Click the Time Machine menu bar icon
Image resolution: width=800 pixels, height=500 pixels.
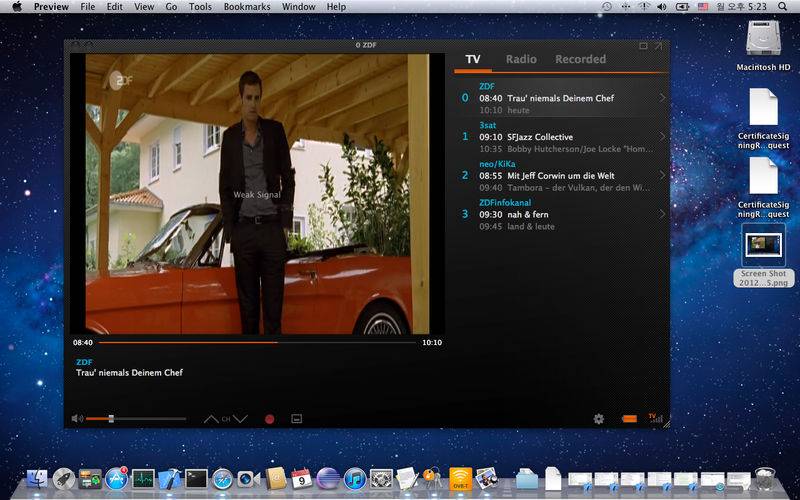tap(607, 7)
